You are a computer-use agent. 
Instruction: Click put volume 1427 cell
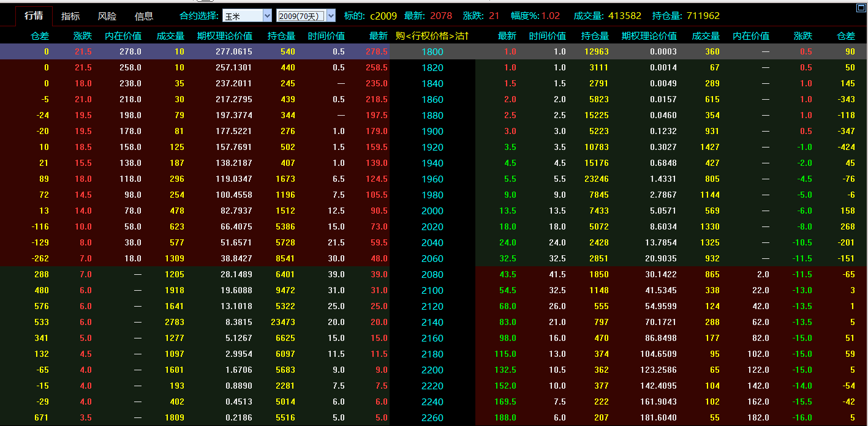pyautogui.click(x=710, y=147)
